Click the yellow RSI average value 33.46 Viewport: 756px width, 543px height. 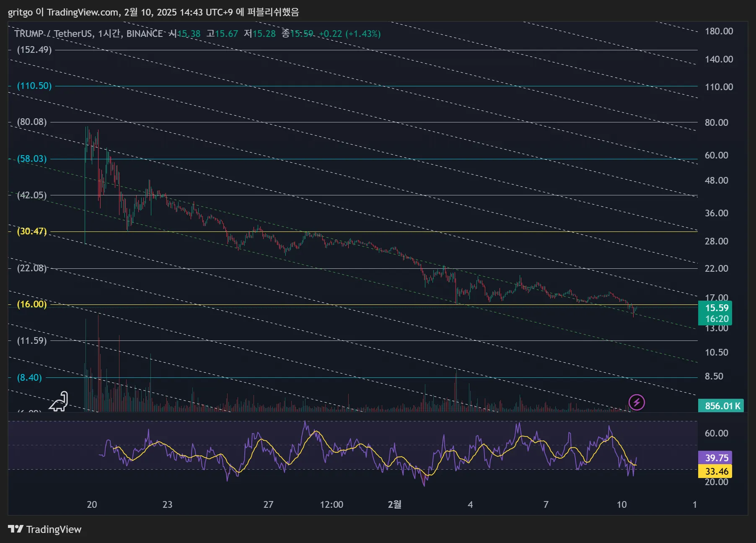(x=715, y=471)
